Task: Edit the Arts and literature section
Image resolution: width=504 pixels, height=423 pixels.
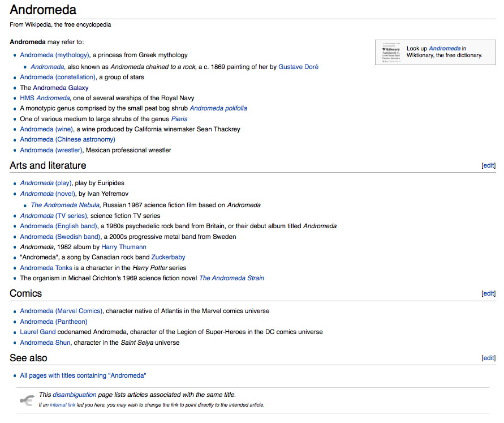Action: tap(489, 165)
